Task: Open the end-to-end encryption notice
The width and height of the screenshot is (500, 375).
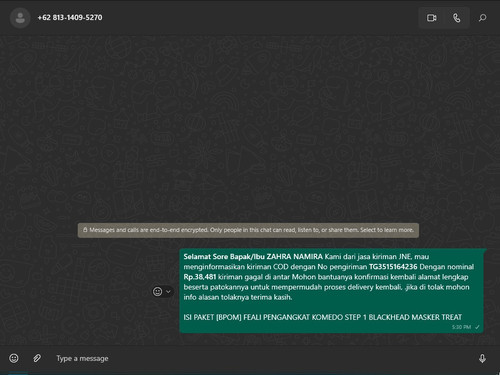Action: pos(248,230)
